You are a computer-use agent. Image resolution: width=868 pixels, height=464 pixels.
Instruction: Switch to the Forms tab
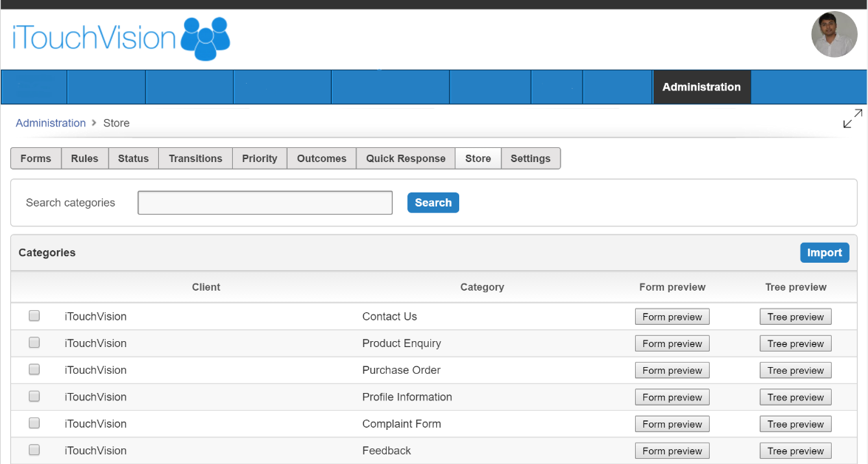pyautogui.click(x=36, y=158)
